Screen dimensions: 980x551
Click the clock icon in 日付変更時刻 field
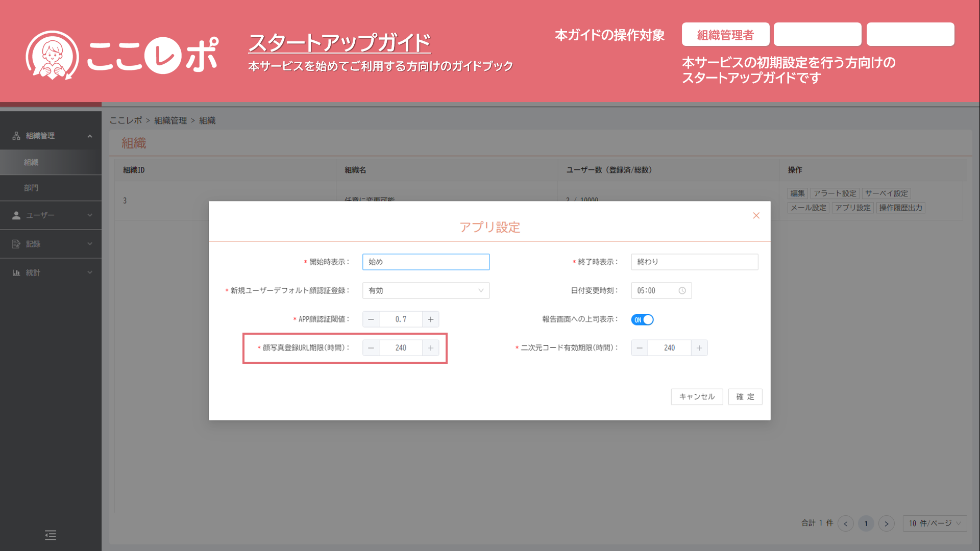tap(682, 291)
